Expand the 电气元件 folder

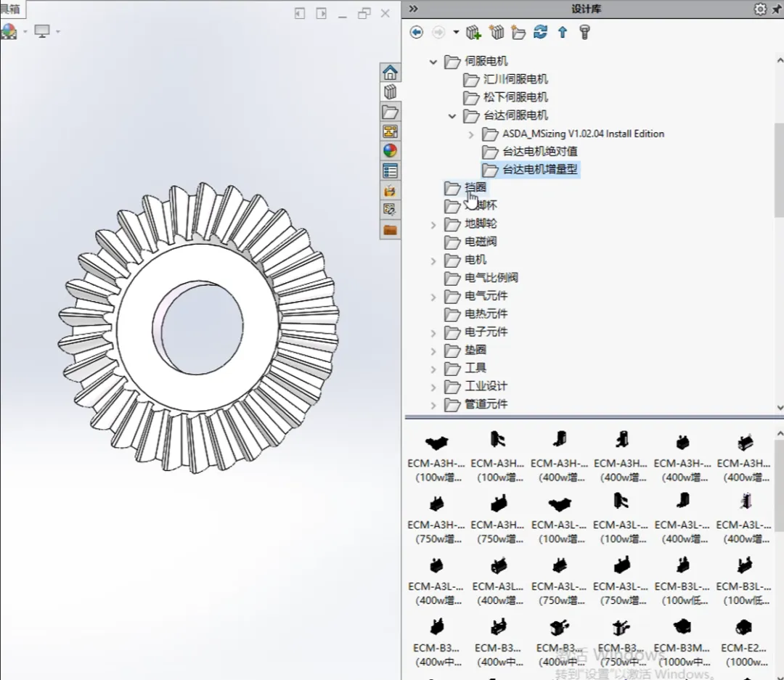coord(433,297)
